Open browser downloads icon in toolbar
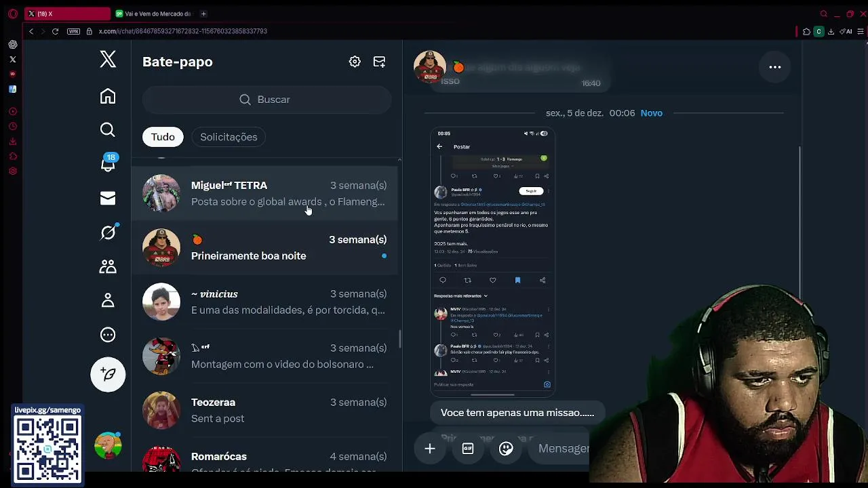The width and height of the screenshot is (868, 488). 831,31
